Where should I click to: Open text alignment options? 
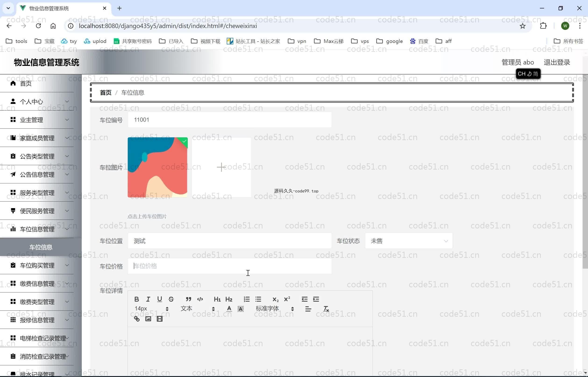308,309
